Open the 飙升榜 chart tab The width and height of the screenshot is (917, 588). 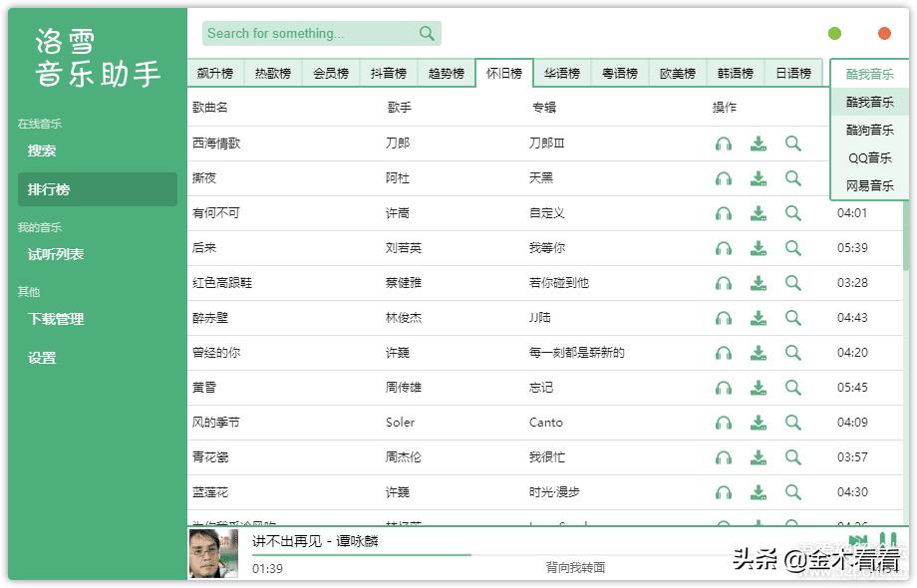pyautogui.click(x=215, y=74)
